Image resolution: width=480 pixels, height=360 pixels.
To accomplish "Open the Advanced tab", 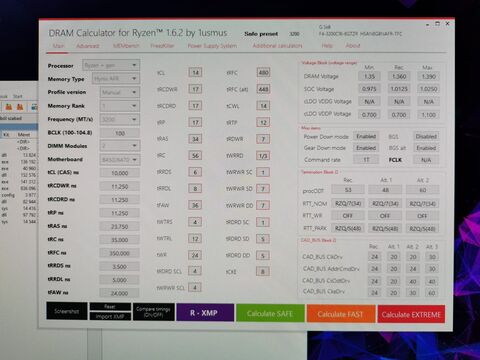I will point(88,46).
